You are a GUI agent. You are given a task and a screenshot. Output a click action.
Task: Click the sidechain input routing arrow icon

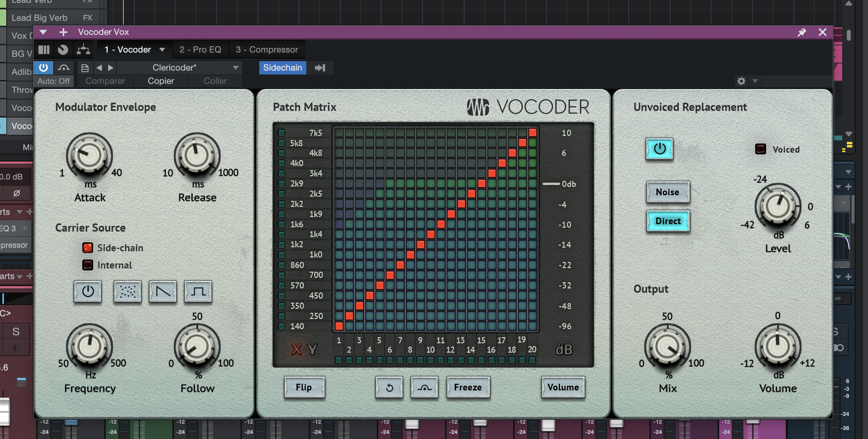pos(320,68)
